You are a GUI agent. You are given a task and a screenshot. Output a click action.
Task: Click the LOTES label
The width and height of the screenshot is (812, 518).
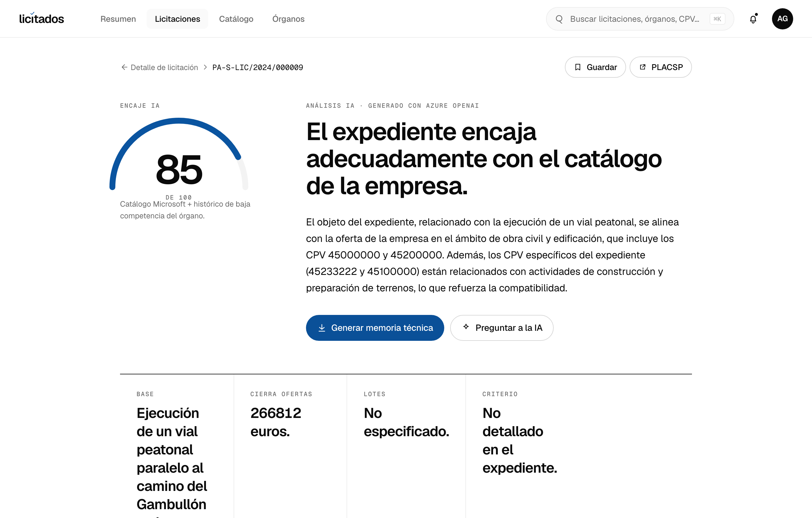(x=374, y=394)
